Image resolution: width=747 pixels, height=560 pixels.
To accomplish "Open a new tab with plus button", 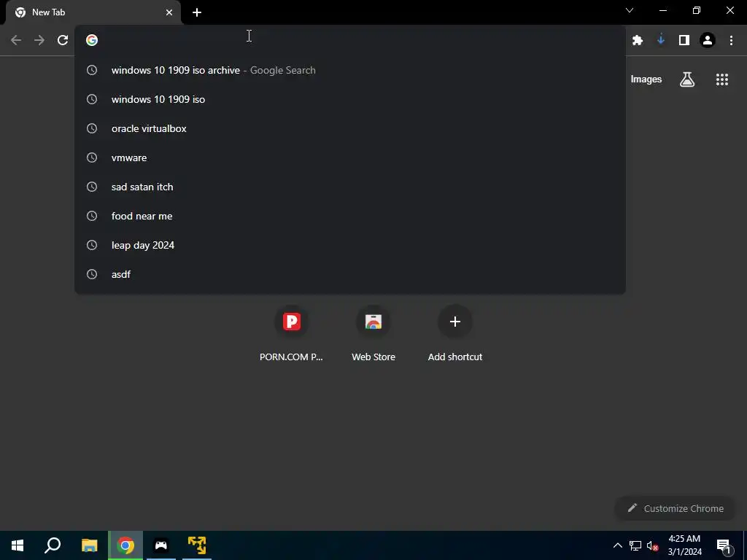I will pos(197,12).
